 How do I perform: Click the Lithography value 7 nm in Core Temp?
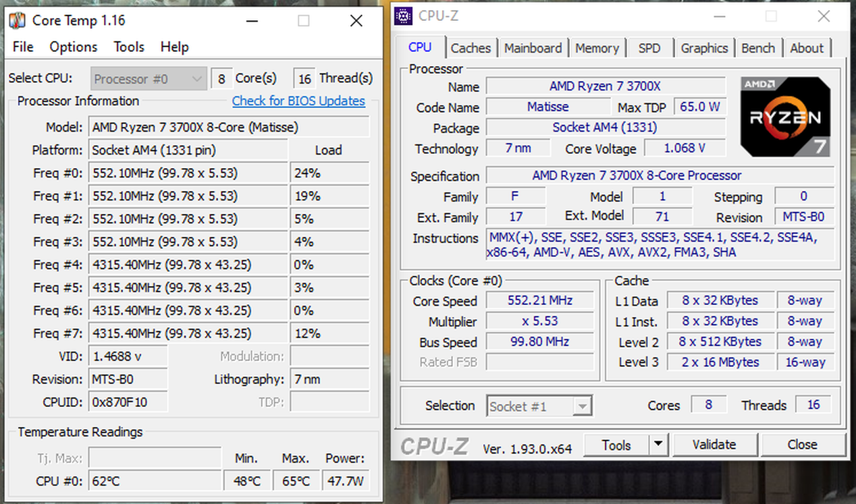[329, 379]
